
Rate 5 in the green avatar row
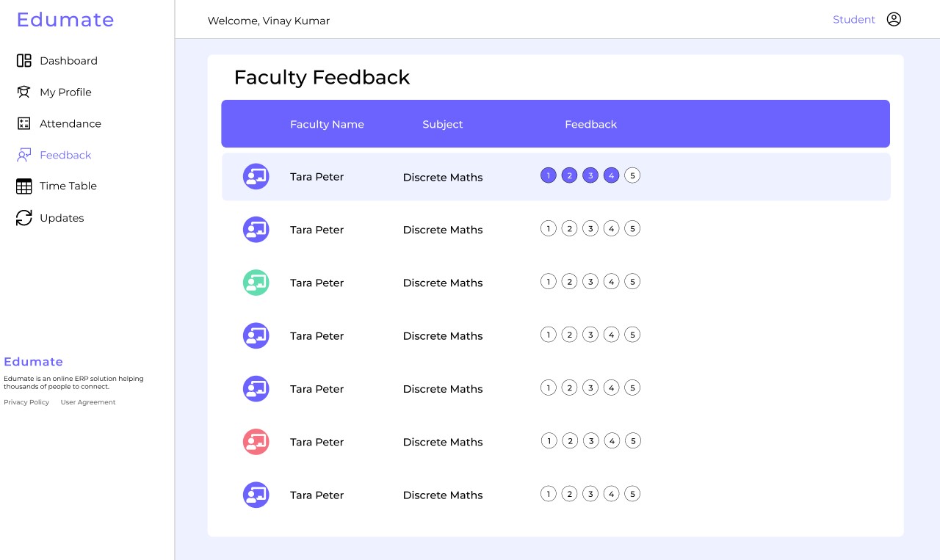click(x=632, y=281)
